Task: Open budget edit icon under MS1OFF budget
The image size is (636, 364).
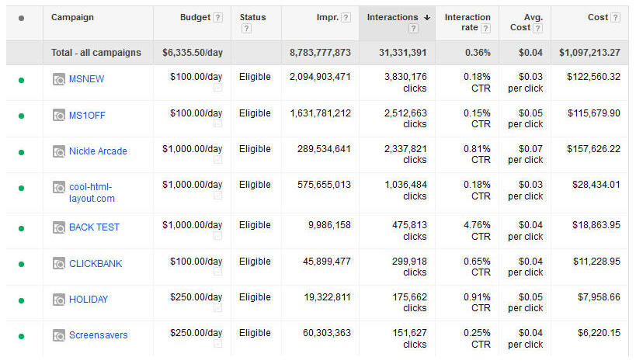Action: (217, 124)
